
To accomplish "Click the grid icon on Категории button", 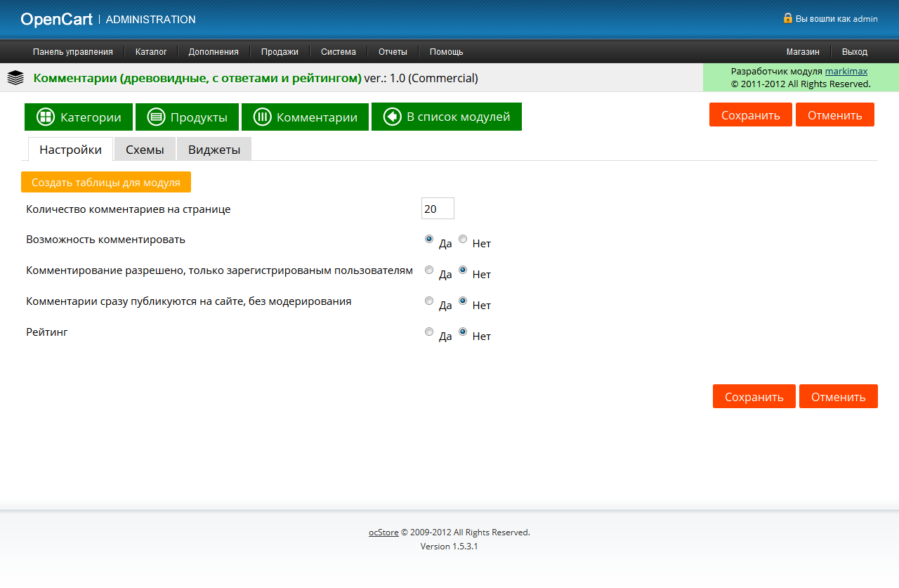I will (x=46, y=117).
